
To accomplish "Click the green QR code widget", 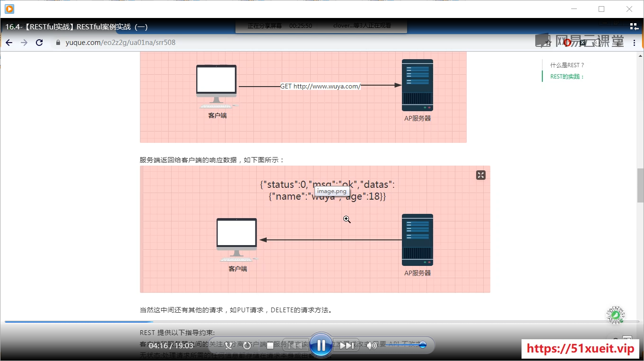I will point(616,315).
